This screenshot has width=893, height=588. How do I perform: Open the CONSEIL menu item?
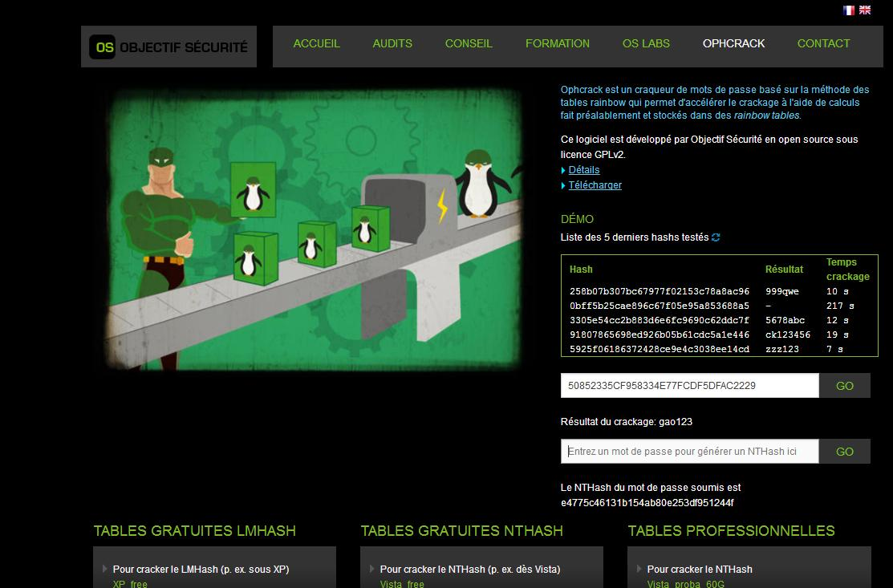tap(469, 43)
